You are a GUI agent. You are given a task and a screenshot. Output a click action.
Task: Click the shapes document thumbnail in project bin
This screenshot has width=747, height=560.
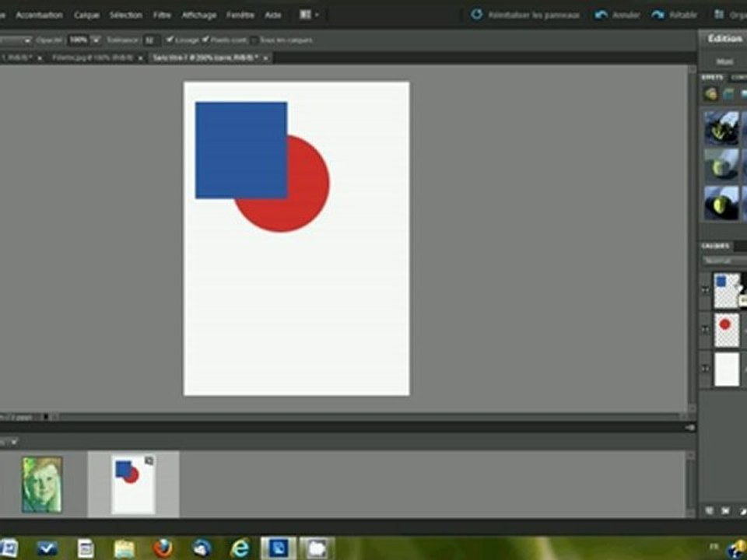[133, 485]
